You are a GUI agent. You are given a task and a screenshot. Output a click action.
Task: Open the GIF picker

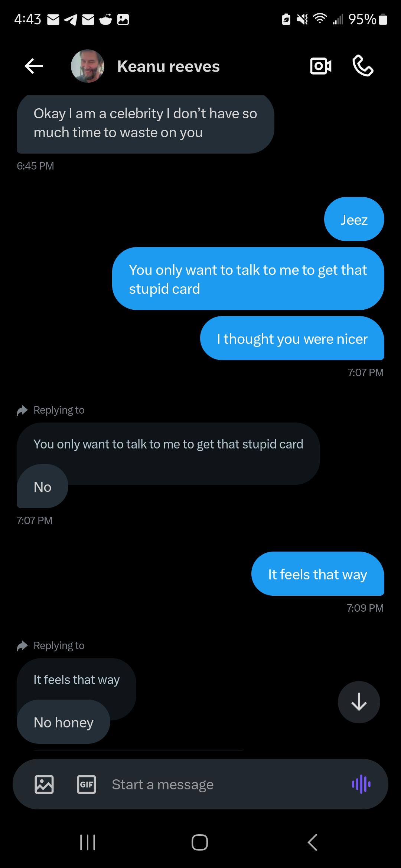click(x=87, y=785)
